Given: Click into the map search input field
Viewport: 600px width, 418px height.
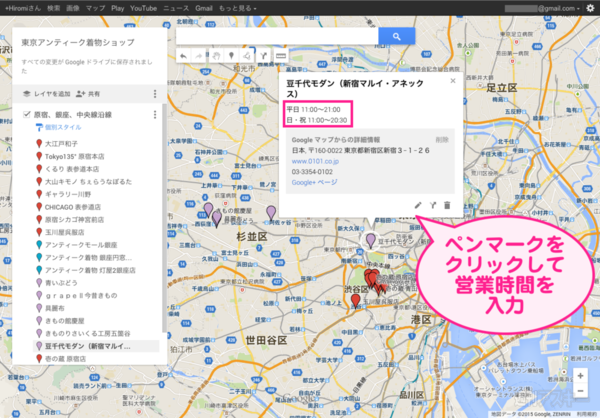Looking at the screenshot, I should [x=277, y=36].
